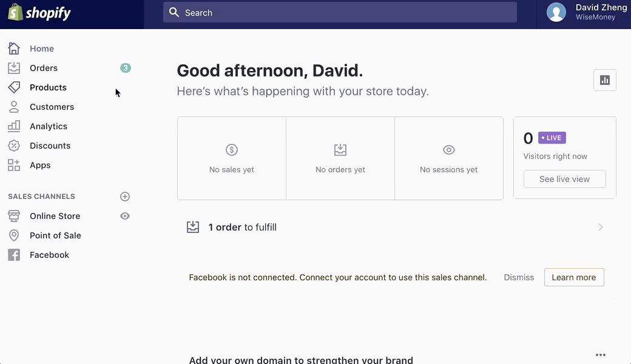Image resolution: width=631 pixels, height=364 pixels.
Task: Open the three-dot menu on domain card
Action: (601, 355)
